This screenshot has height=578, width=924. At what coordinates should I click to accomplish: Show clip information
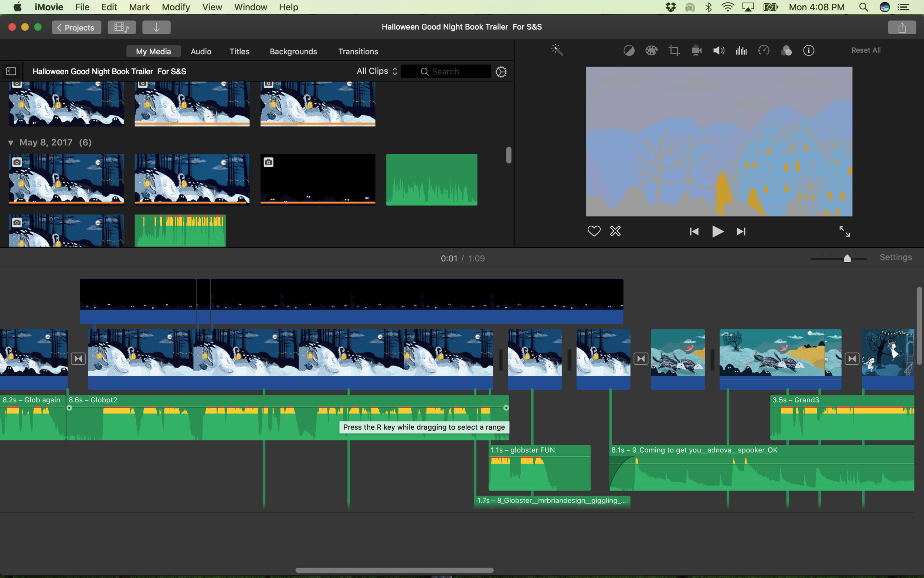[x=809, y=50]
